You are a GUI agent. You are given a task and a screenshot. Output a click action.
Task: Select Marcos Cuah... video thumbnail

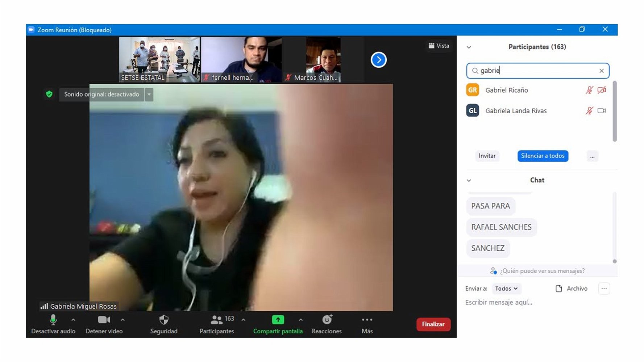pyautogui.click(x=323, y=60)
